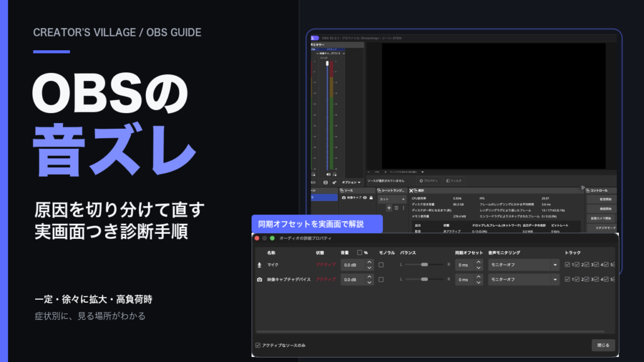Click the バランス column header
The height and width of the screenshot is (362, 644).
pyautogui.click(x=408, y=253)
